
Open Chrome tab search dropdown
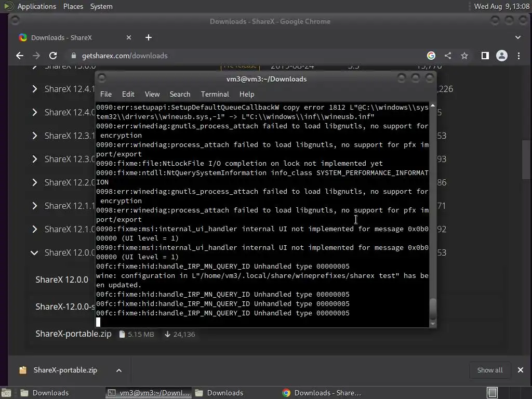(518, 37)
